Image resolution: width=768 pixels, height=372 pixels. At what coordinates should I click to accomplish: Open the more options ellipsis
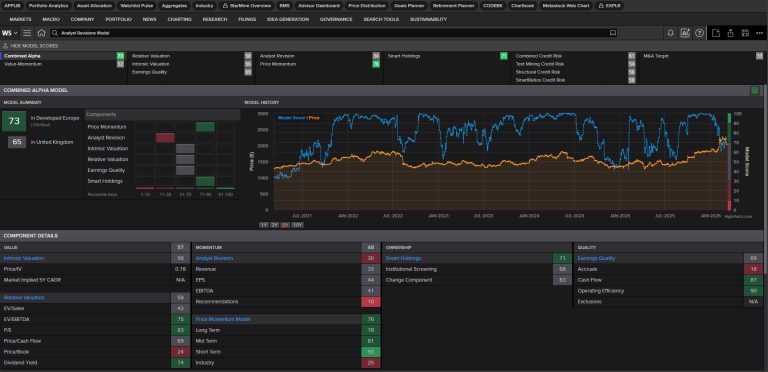759,33
